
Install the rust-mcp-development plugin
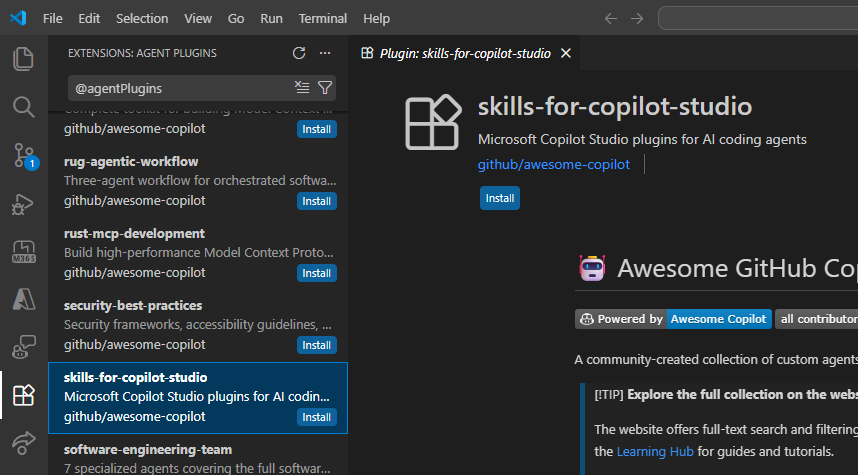point(317,273)
